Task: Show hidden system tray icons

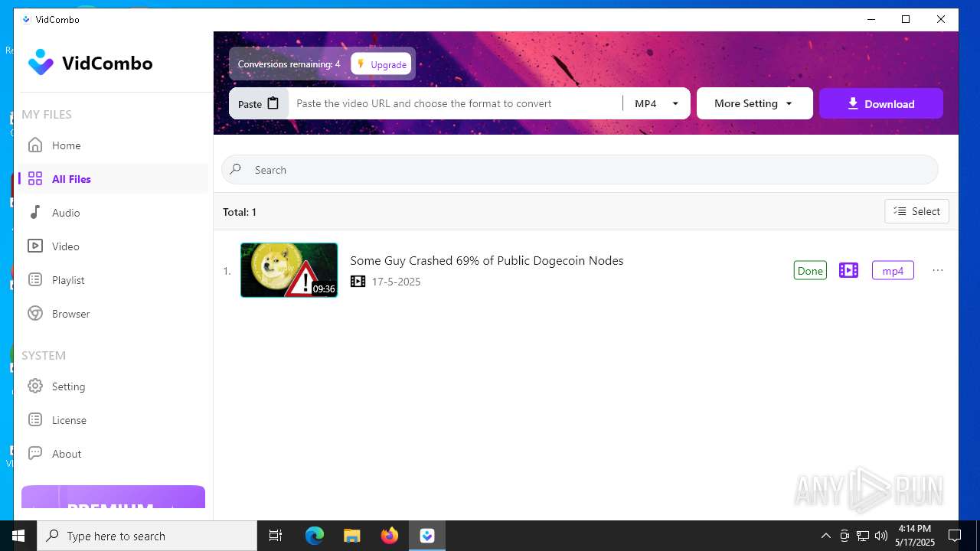Action: coord(825,536)
